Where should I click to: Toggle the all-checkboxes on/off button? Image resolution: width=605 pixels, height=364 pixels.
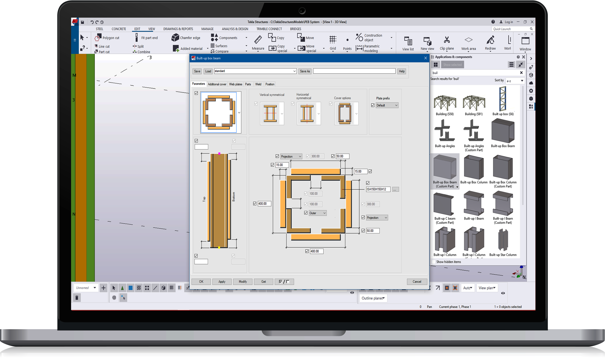[284, 282]
